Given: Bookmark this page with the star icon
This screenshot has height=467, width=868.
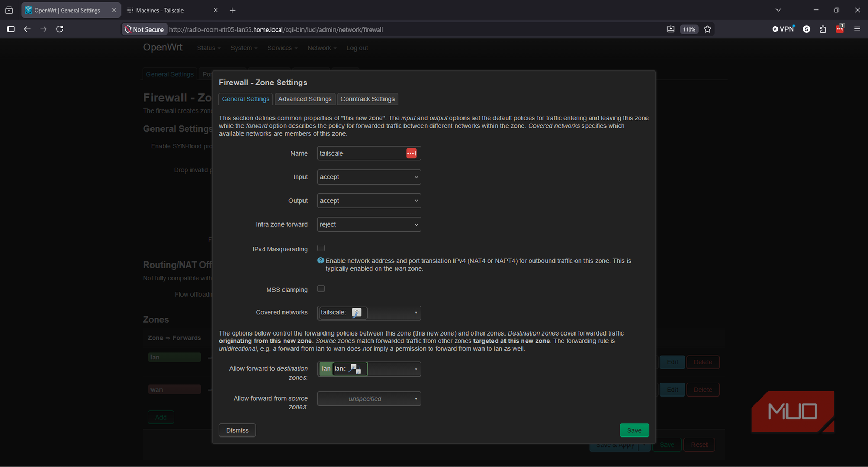Looking at the screenshot, I should (708, 29).
